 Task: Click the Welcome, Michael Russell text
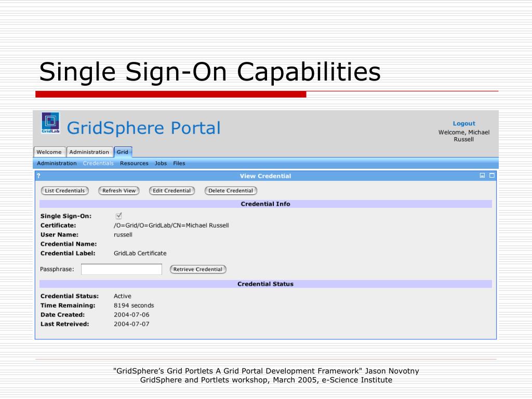coord(464,136)
